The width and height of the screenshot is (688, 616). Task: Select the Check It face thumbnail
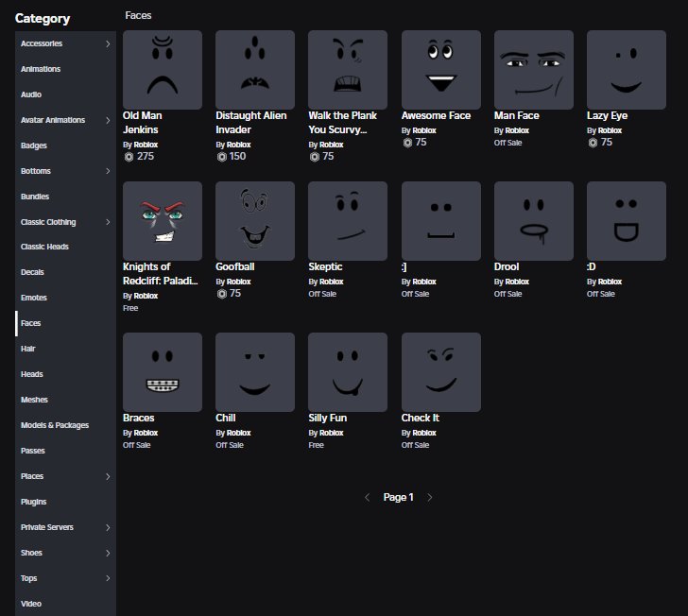click(x=441, y=372)
